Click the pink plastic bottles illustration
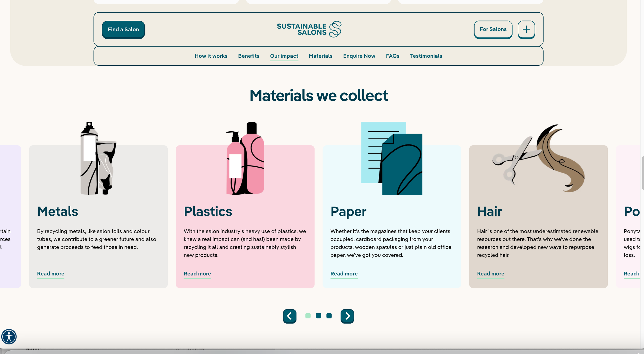 [x=245, y=158]
